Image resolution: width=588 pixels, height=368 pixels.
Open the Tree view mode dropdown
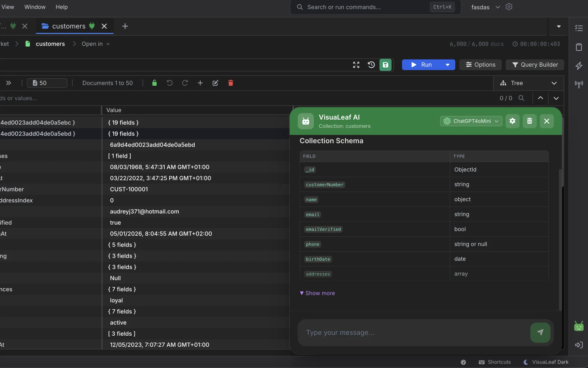(x=528, y=83)
